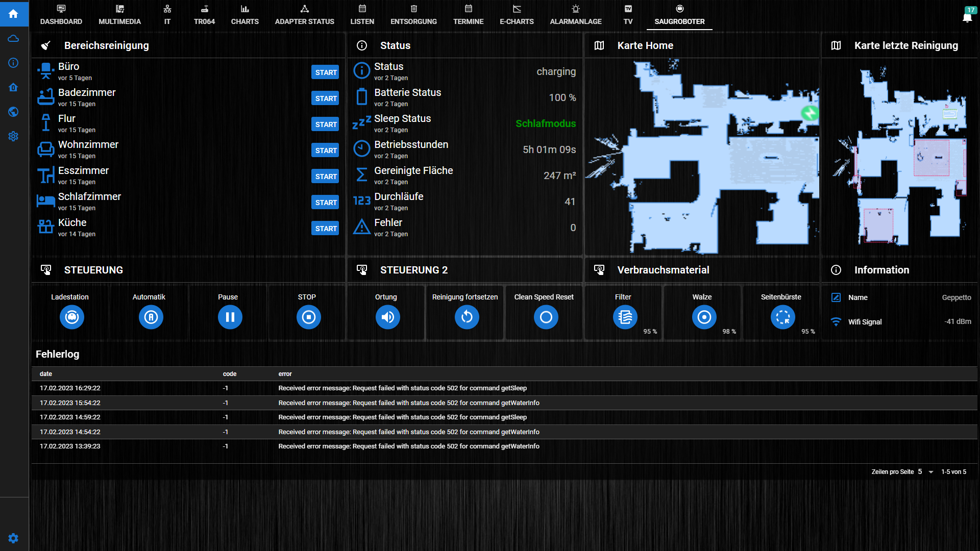Screen dimensions: 980x551
Task: Click the Küche kitchen icon
Action: tap(46, 227)
